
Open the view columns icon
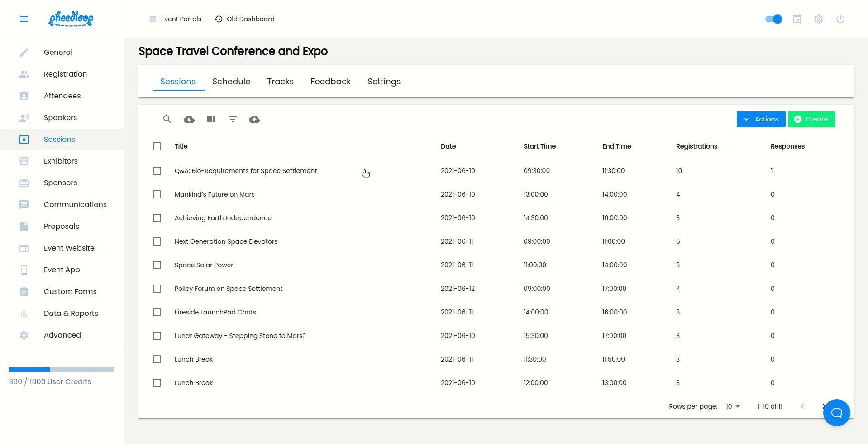[211, 119]
